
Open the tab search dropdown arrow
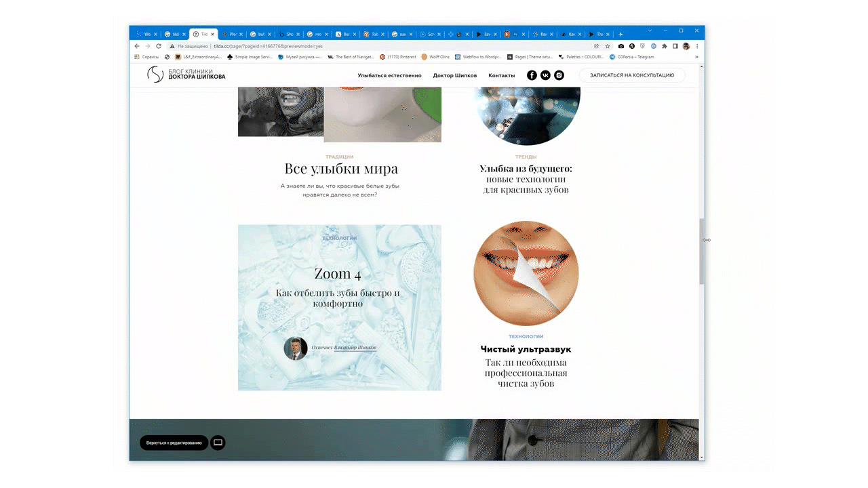(x=649, y=30)
